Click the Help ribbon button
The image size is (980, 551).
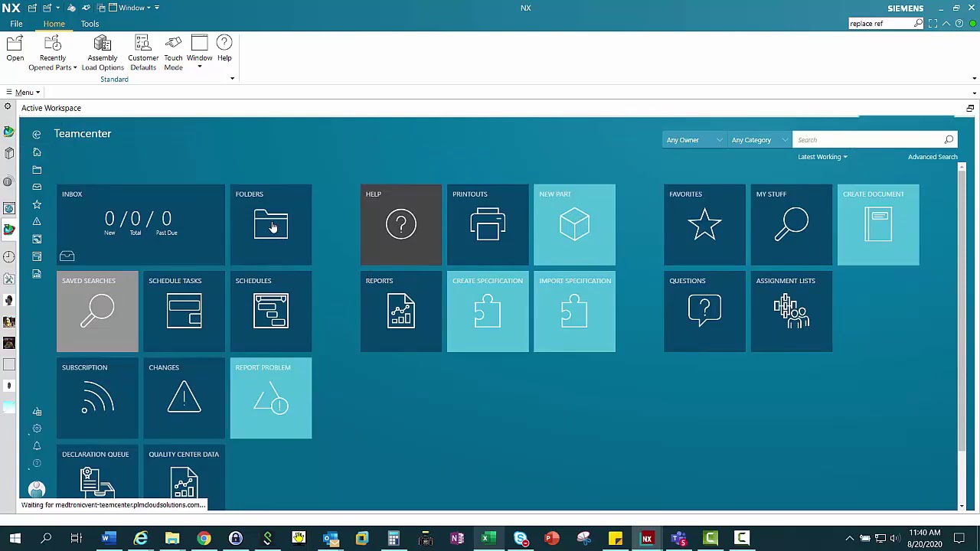[x=224, y=49]
